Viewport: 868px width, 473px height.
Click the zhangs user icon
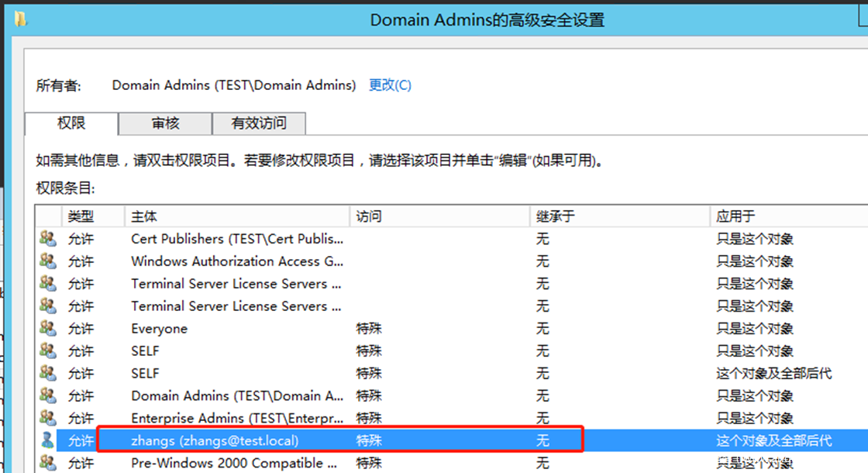coord(48,440)
